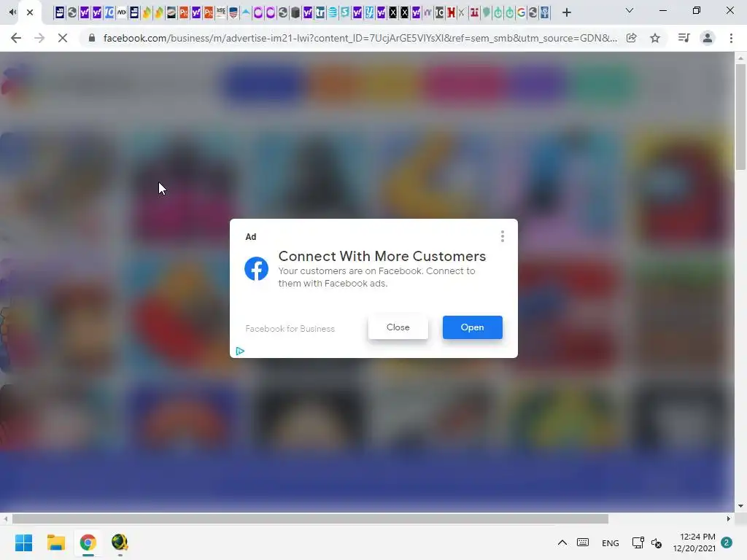Click the scroll right arrow
Screen dimensions: 747x560
pos(729,518)
